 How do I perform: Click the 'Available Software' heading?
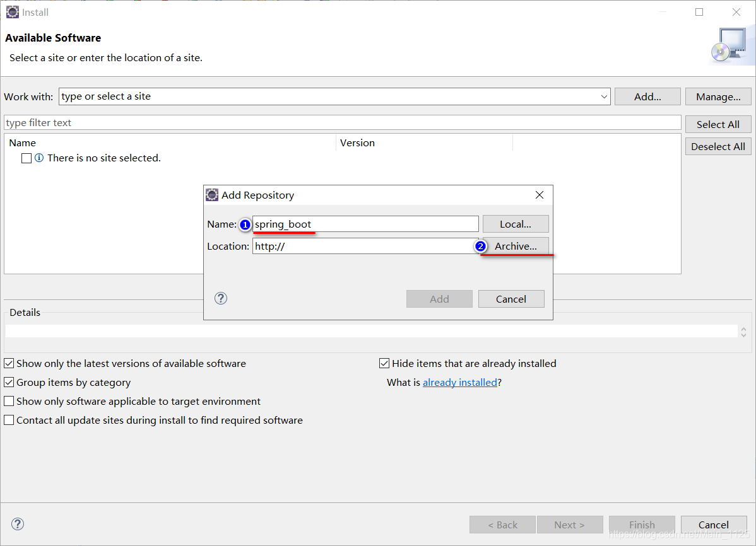pos(53,38)
